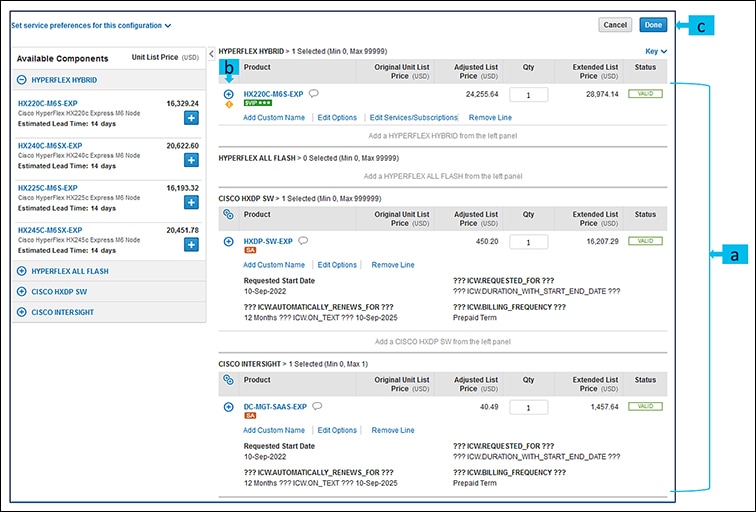Add Custom Name for DC-MGT-SAAS-EXP
756x512 pixels.
pos(274,430)
